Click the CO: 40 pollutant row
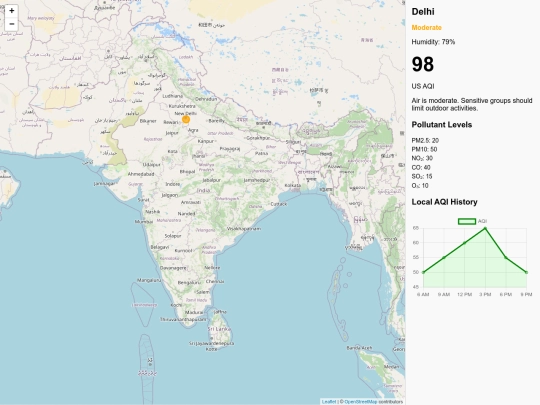The width and height of the screenshot is (540, 405). pyautogui.click(x=421, y=167)
